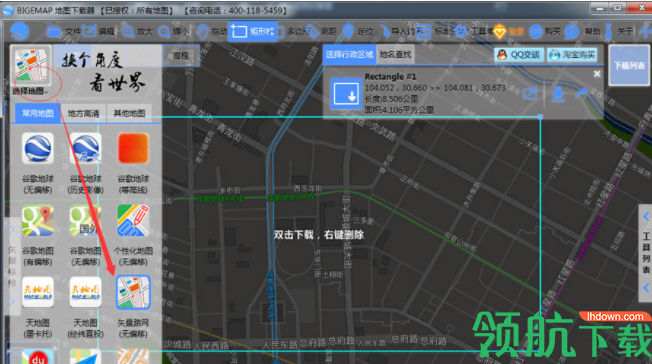This screenshot has height=364, width=652.
Task: Select 个性化地图 (无偏移) map source
Action: (133, 235)
